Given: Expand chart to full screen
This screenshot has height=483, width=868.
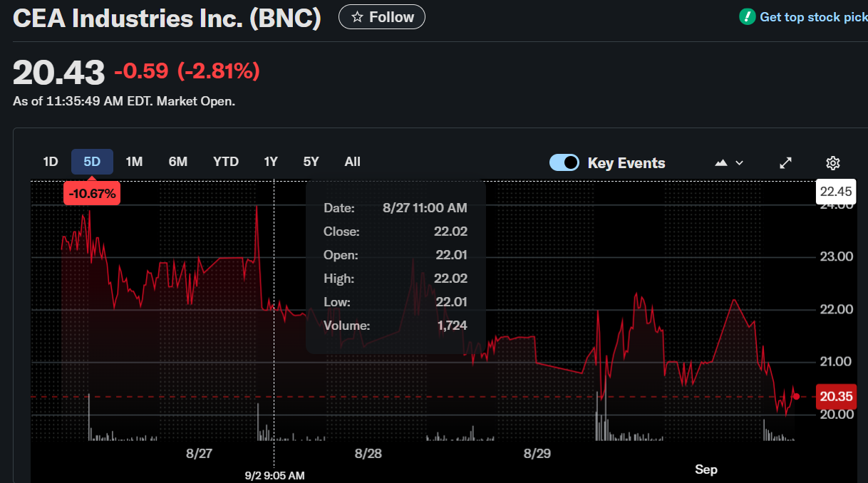Looking at the screenshot, I should pyautogui.click(x=785, y=163).
